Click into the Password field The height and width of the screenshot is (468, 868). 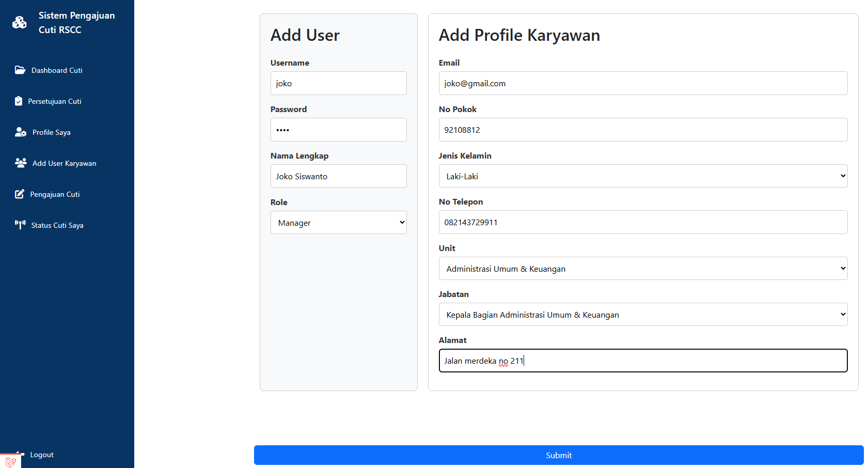pyautogui.click(x=338, y=130)
